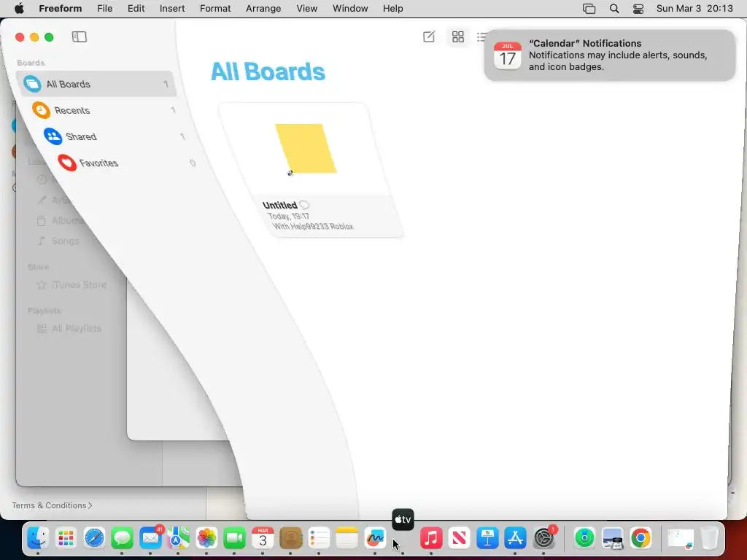Click the Freeform icon in the Dock
Viewport: 747px width, 560px height.
(375, 538)
